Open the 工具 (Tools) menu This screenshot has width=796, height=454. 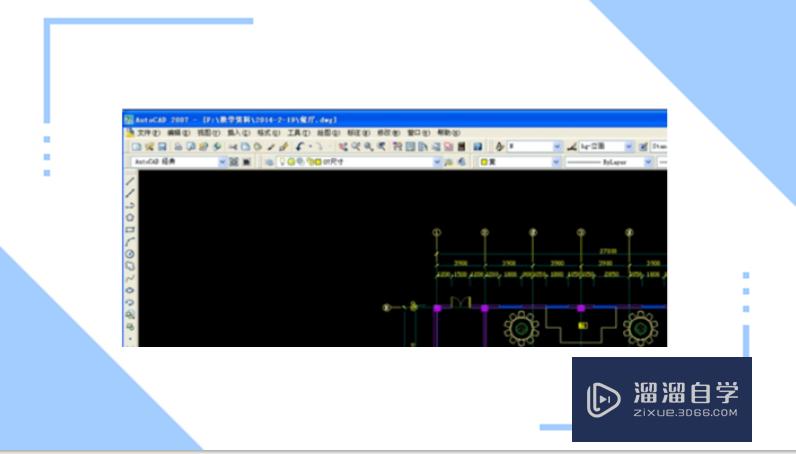[x=298, y=133]
